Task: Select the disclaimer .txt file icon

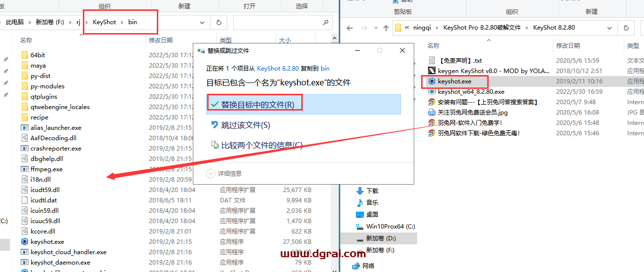Action: point(432,60)
